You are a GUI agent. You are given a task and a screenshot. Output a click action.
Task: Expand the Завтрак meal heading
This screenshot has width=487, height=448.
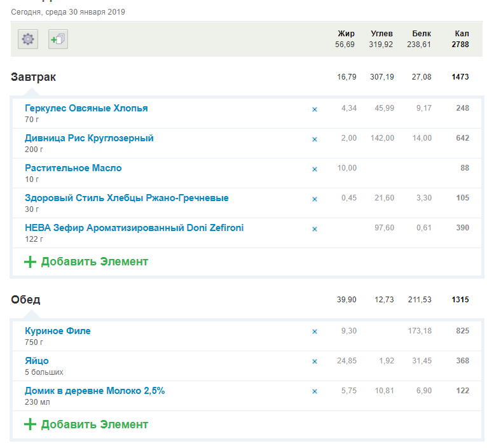click(33, 77)
